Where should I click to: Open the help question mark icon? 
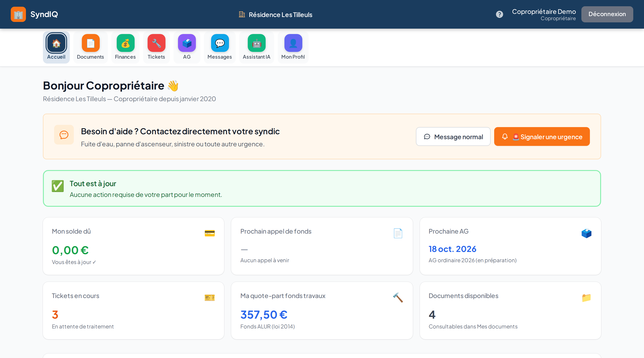[x=499, y=14]
